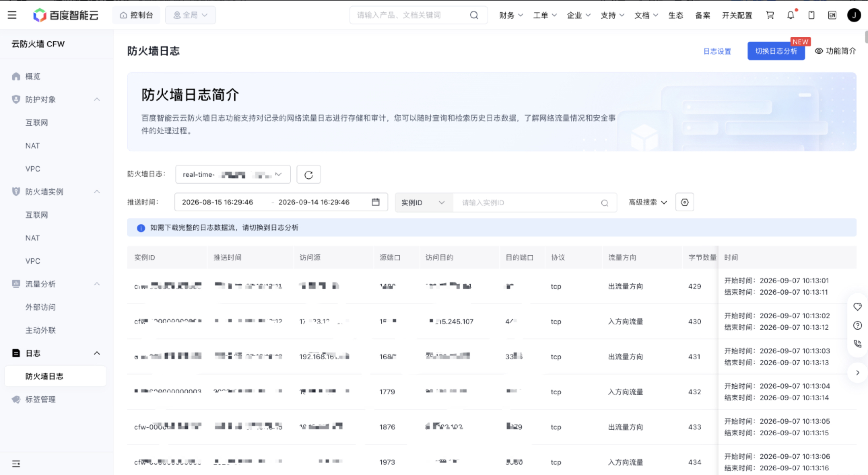The width and height of the screenshot is (868, 475).
Task: Open table column settings gear icon
Action: tap(685, 202)
